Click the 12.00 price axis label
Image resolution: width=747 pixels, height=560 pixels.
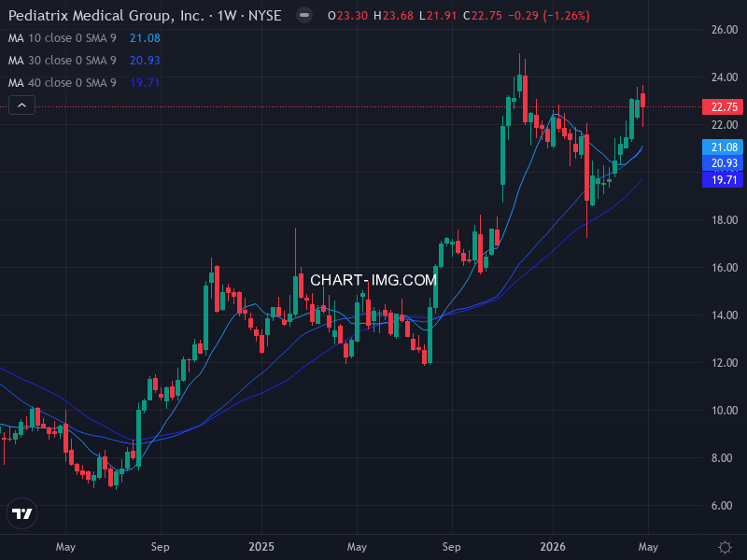tap(725, 363)
